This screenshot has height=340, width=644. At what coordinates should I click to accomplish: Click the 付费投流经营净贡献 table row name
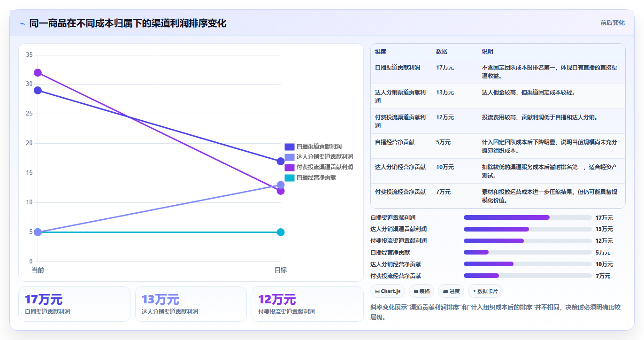point(400,192)
